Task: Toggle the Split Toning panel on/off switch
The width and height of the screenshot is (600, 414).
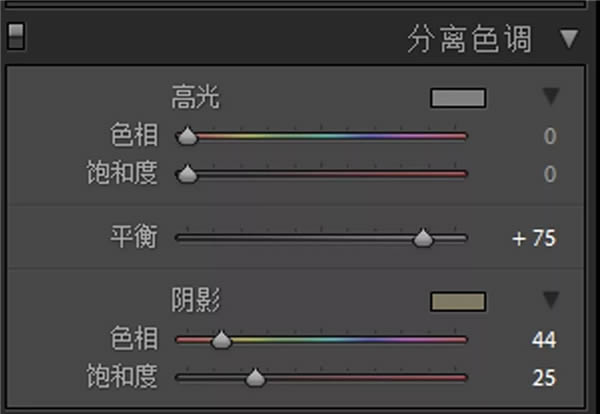Action: [15, 38]
